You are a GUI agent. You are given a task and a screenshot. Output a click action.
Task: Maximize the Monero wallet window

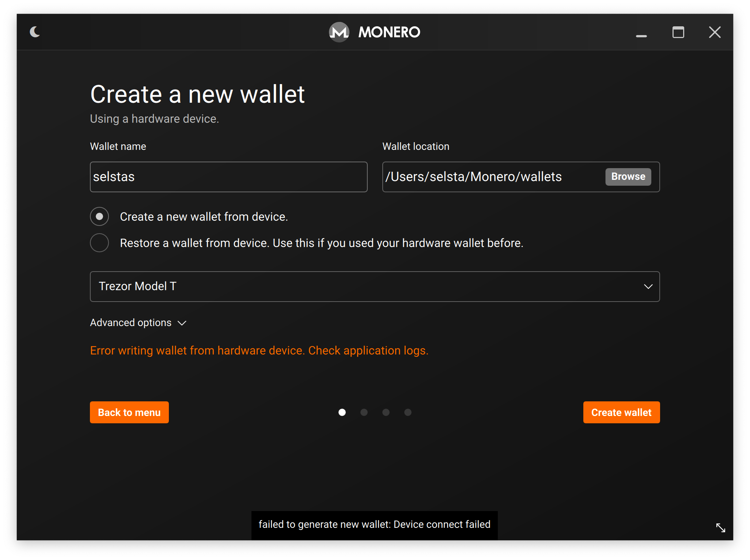click(x=678, y=32)
